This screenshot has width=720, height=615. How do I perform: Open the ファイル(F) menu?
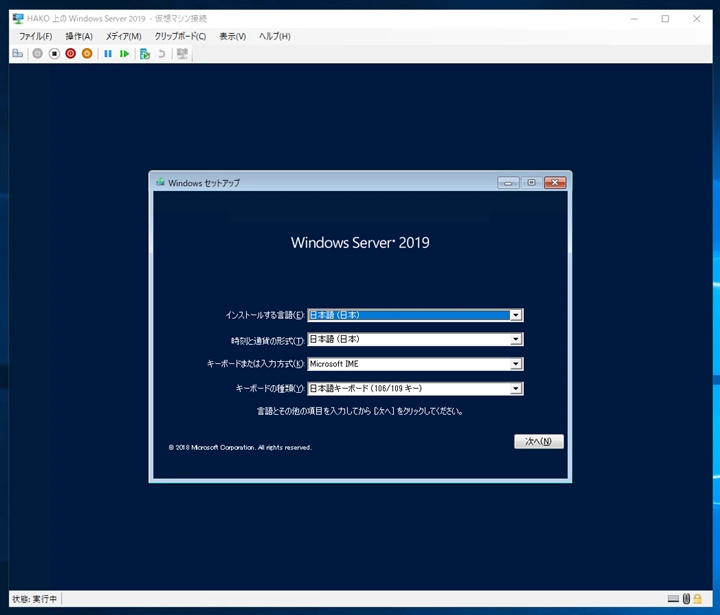coord(35,36)
